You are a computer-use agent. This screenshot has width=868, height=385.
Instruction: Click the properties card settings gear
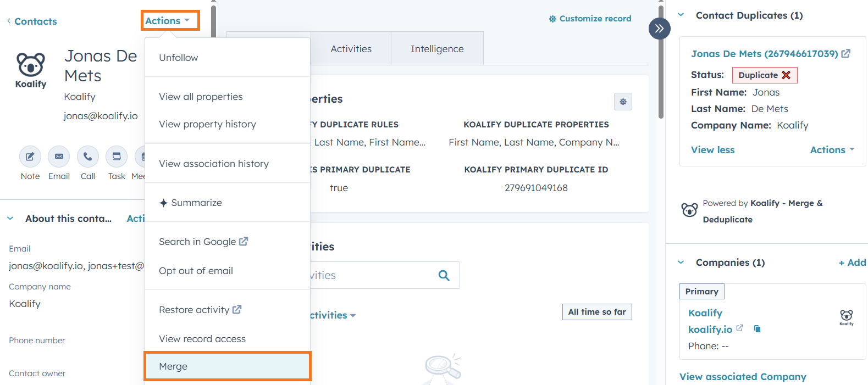[623, 102]
